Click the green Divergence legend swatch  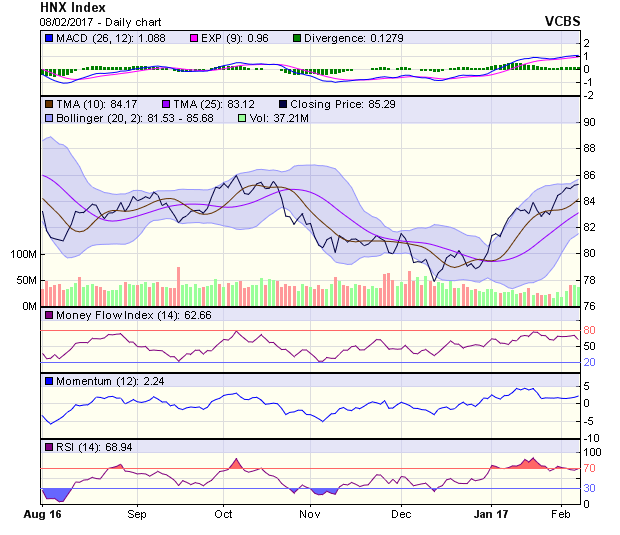(296, 39)
